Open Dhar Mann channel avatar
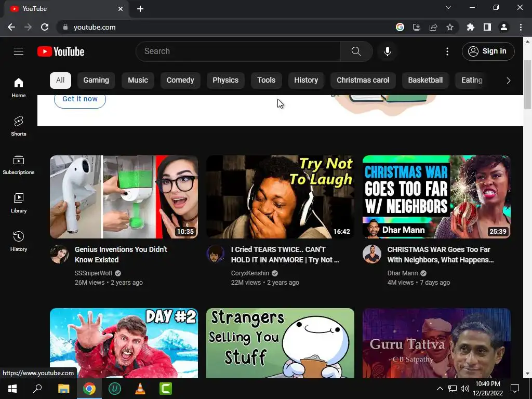This screenshot has width=532, height=399. point(372,254)
